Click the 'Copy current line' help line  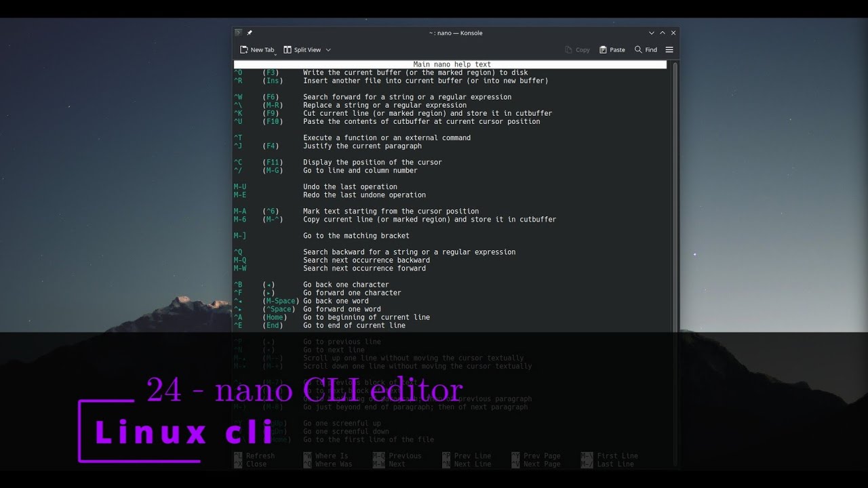[429, 219]
